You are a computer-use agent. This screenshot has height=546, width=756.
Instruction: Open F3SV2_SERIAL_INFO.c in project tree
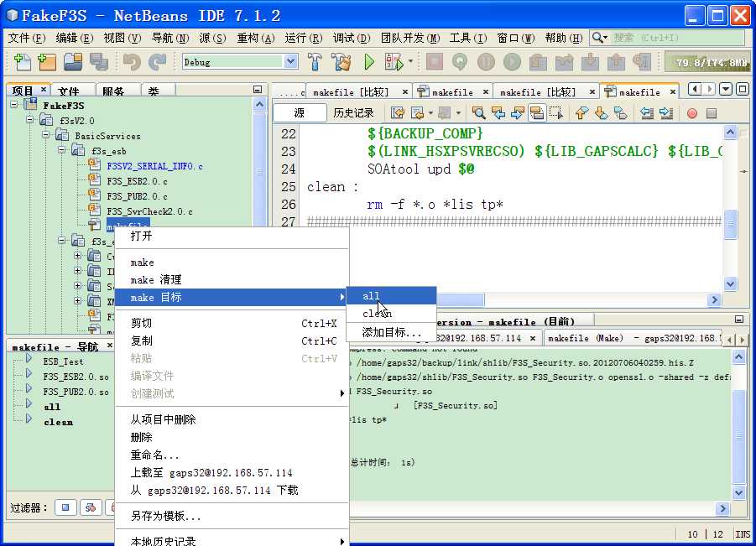pos(154,166)
